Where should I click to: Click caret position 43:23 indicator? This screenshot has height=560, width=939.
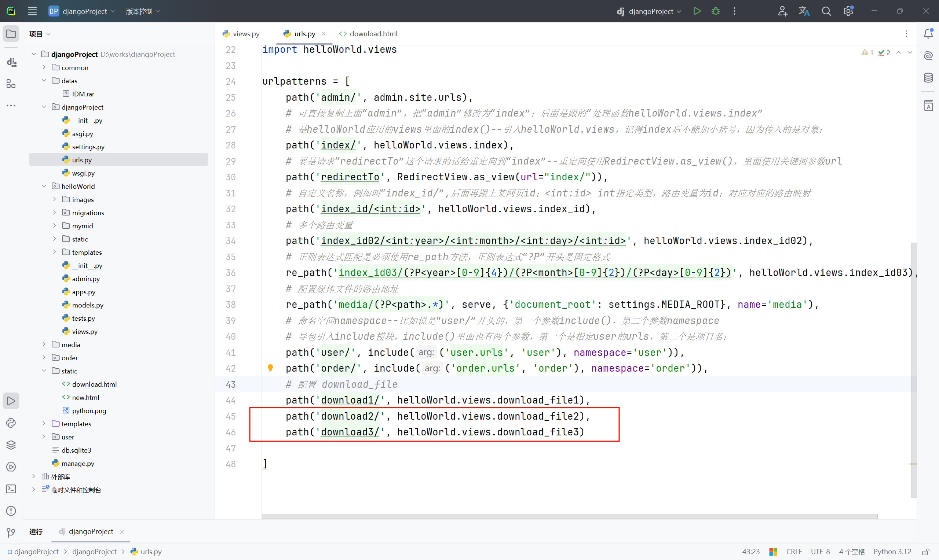pyautogui.click(x=750, y=552)
